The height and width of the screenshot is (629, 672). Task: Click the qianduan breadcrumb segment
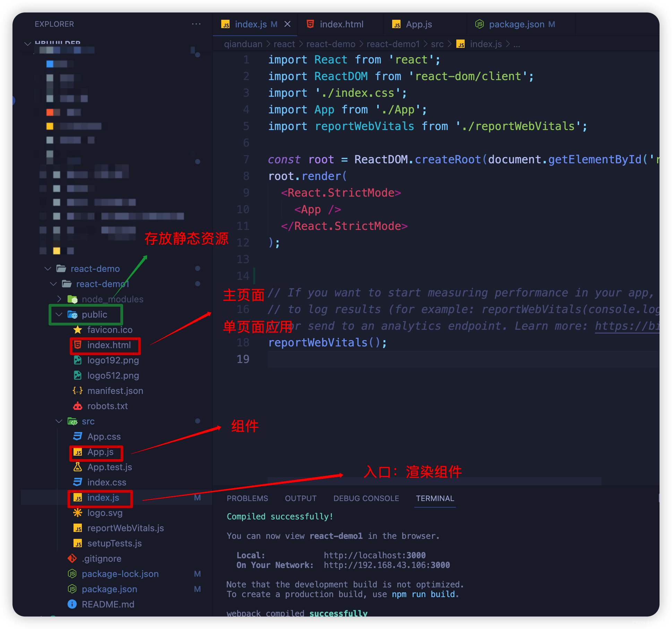click(243, 44)
